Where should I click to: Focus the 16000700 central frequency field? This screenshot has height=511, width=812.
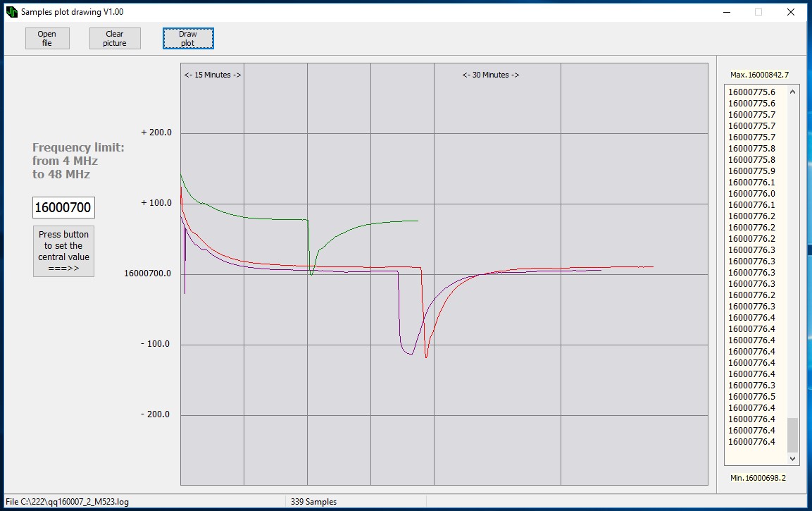[x=63, y=207]
